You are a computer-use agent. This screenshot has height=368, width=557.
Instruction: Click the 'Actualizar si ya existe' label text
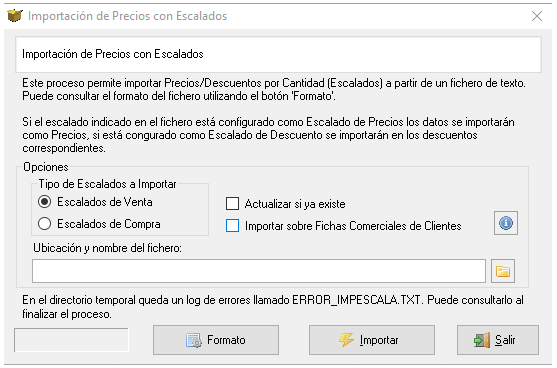(295, 204)
